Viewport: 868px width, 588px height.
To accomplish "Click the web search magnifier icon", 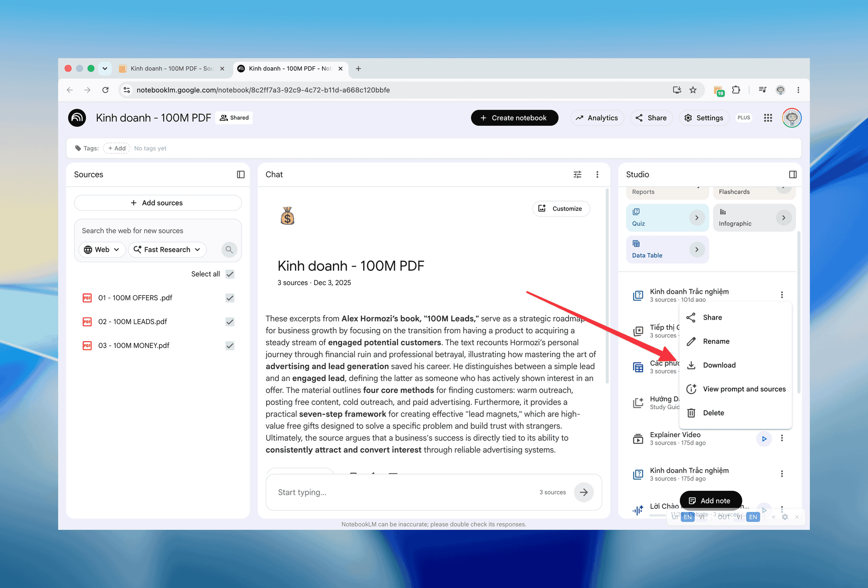I will pyautogui.click(x=229, y=249).
